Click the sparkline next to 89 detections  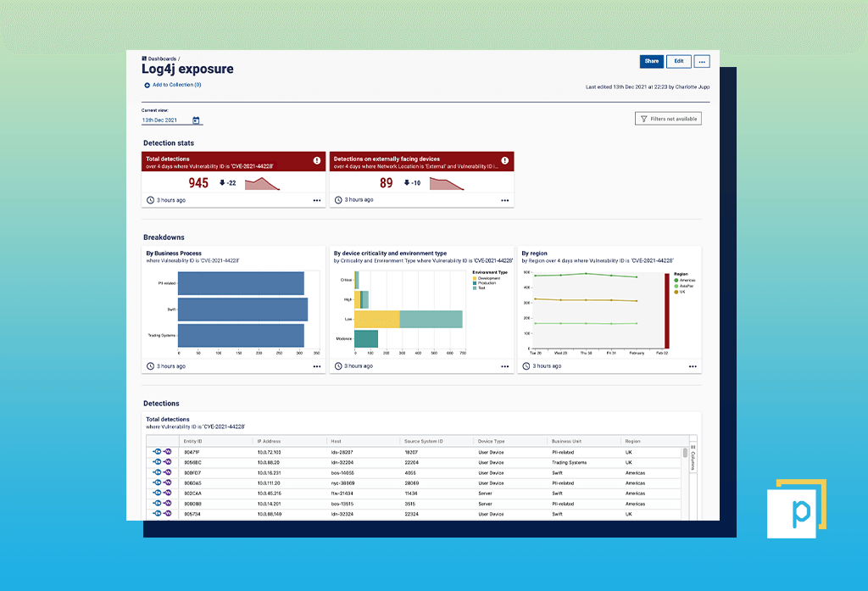pyautogui.click(x=446, y=183)
